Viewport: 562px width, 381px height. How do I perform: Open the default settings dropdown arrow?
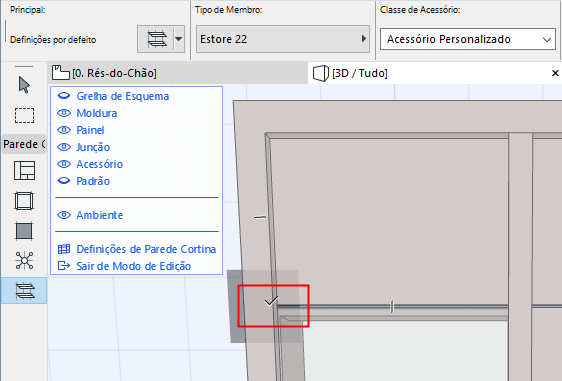[x=179, y=39]
